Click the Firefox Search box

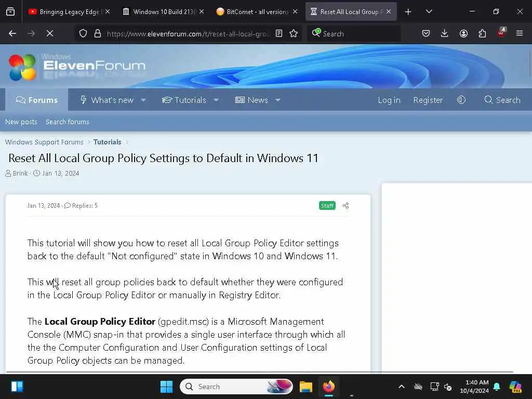point(354,34)
